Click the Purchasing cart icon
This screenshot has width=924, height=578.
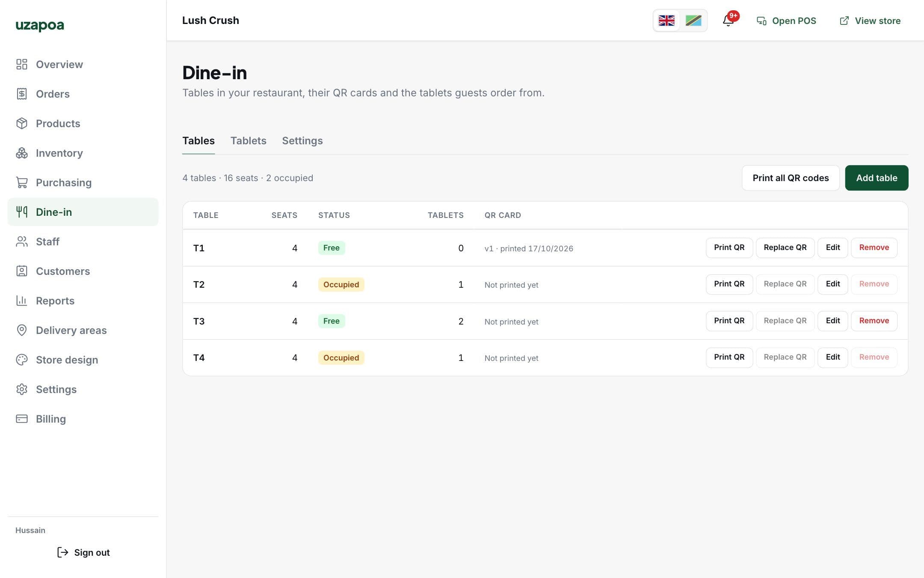pos(22,182)
